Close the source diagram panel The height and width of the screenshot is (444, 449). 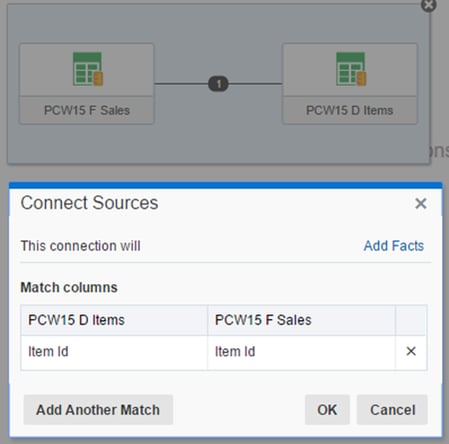tap(429, 5)
